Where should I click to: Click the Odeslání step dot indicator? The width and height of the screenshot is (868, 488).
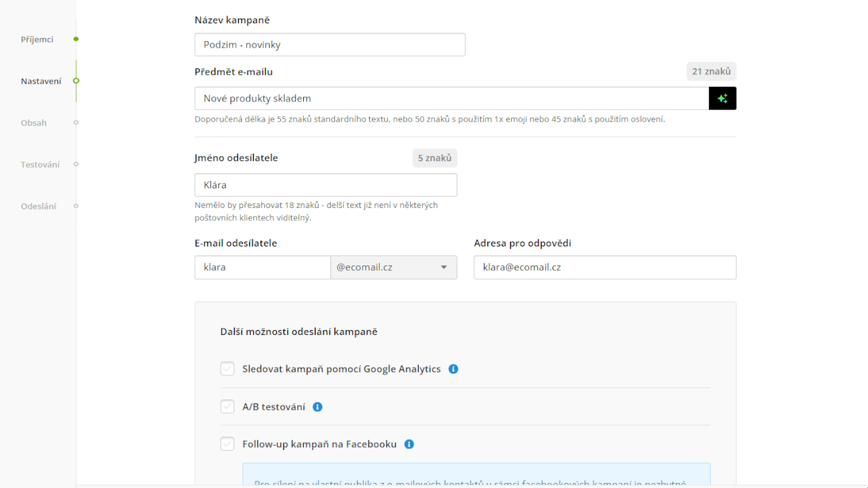[76, 206]
